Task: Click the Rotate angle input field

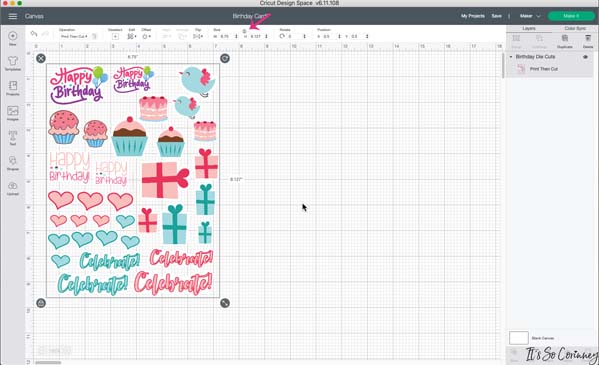Action: [294, 36]
